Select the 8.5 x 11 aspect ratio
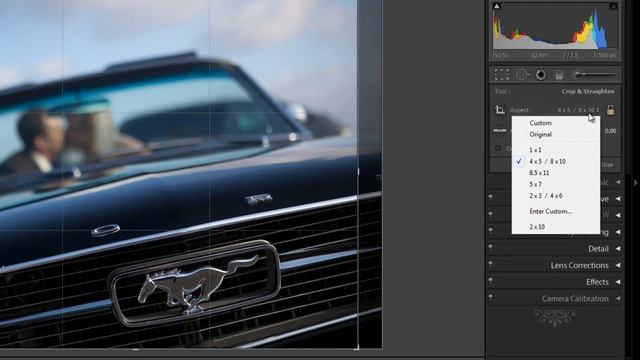 click(556, 173)
